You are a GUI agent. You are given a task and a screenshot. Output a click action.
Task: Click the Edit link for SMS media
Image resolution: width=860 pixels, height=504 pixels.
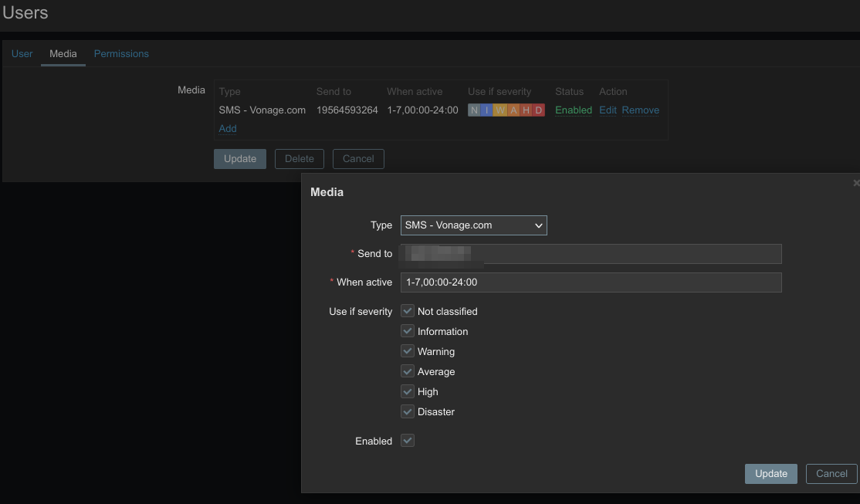tap(608, 110)
